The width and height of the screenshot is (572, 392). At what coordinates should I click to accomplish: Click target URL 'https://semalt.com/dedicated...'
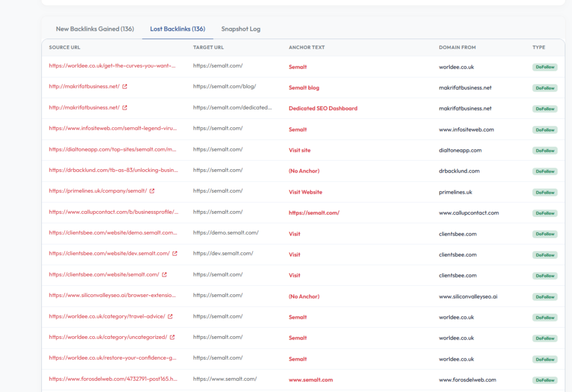(x=232, y=108)
